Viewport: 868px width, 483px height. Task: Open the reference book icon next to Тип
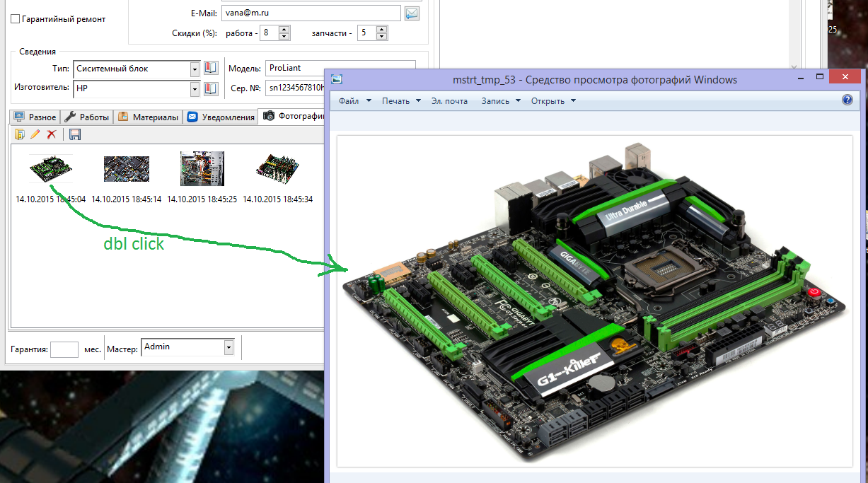point(210,69)
